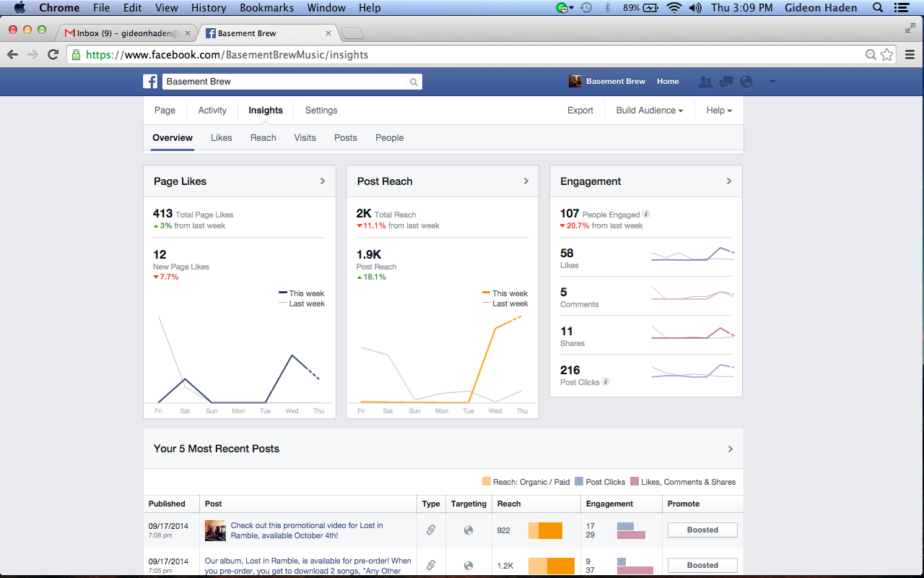The height and width of the screenshot is (578, 924).
Task: Click the search magnifier in Facebook search box
Action: pyautogui.click(x=414, y=82)
